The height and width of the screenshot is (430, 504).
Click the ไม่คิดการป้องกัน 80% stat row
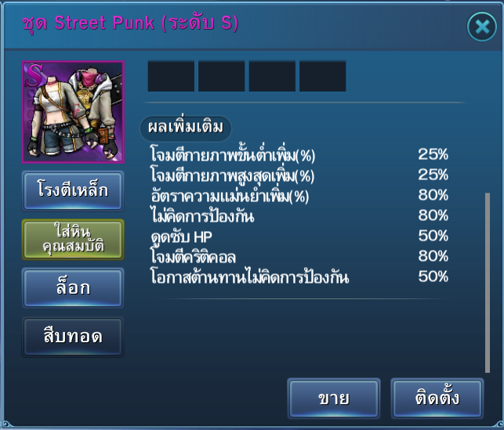click(x=299, y=216)
